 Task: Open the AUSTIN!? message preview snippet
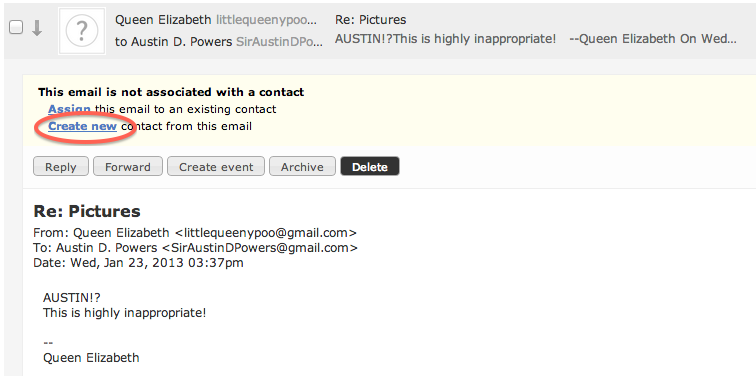[536, 39]
